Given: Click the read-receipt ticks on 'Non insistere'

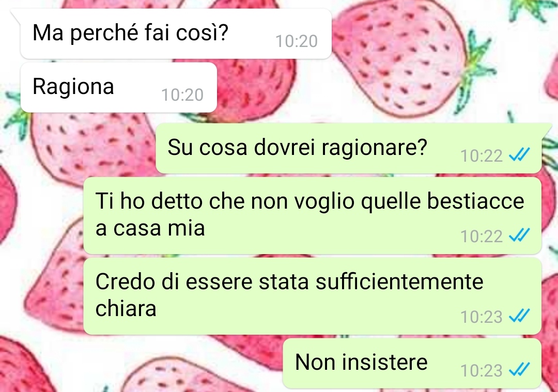Looking at the screenshot, I should coord(519,370).
